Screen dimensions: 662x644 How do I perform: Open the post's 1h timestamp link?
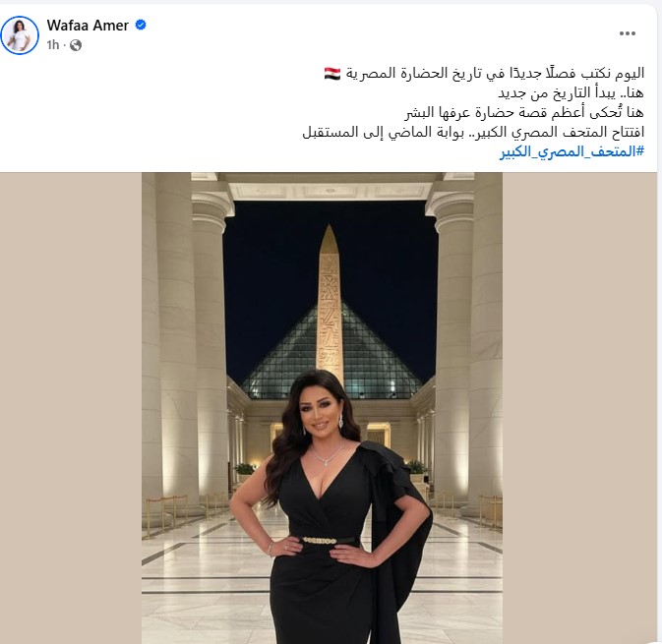coord(53,44)
